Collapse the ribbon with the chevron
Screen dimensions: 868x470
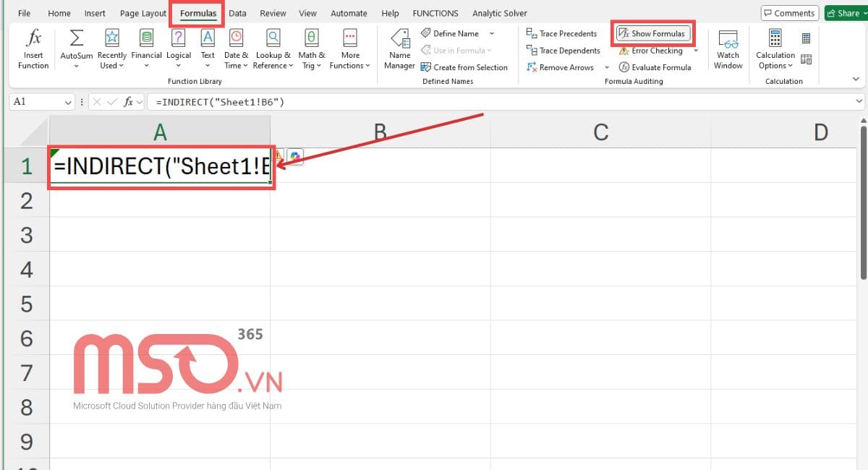coord(856,79)
